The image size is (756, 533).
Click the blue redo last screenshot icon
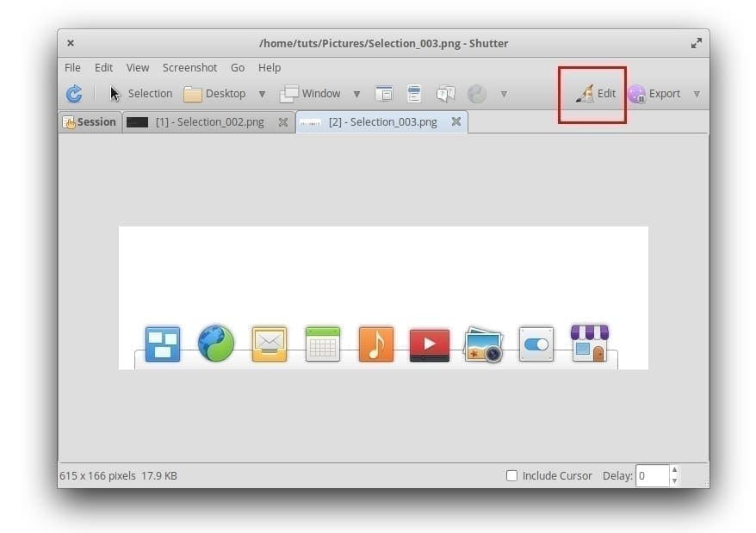(74, 94)
